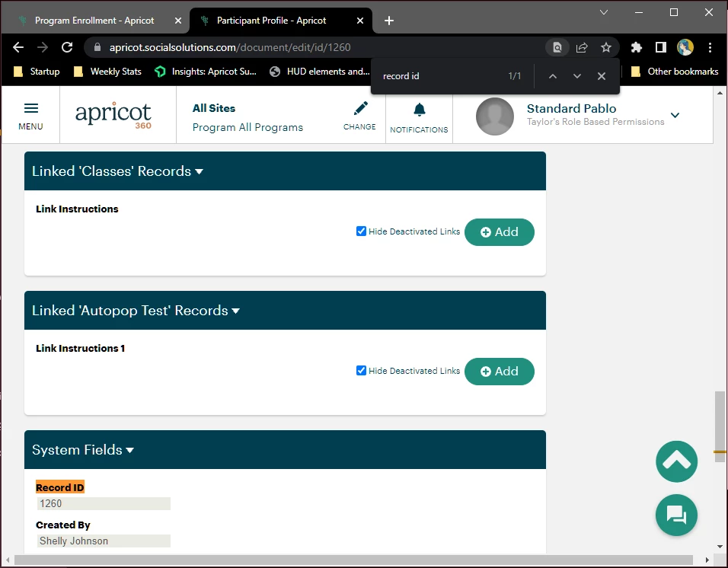Add a linked Autopop Test record
The width and height of the screenshot is (728, 568).
tap(499, 372)
